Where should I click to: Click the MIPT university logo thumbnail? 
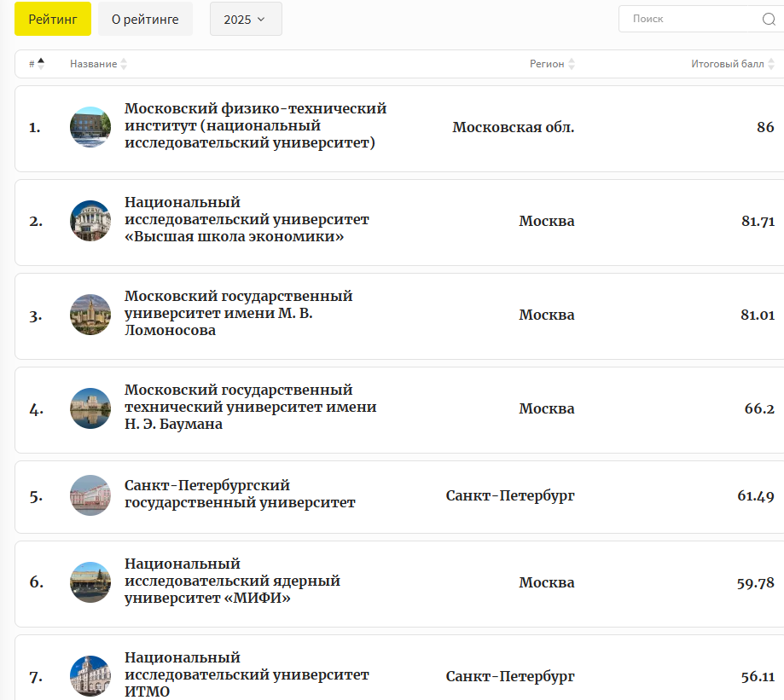coord(90,127)
